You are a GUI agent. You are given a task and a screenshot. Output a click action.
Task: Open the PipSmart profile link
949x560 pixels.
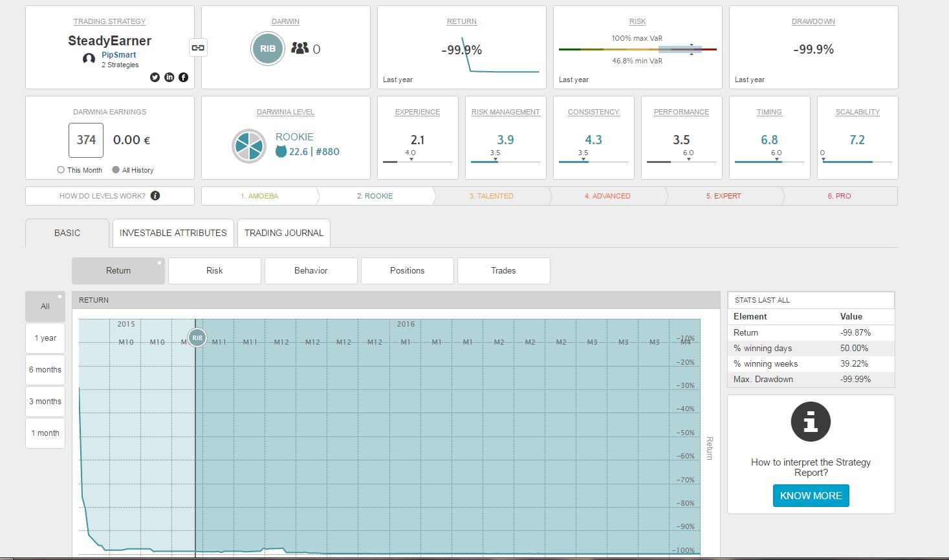point(118,55)
